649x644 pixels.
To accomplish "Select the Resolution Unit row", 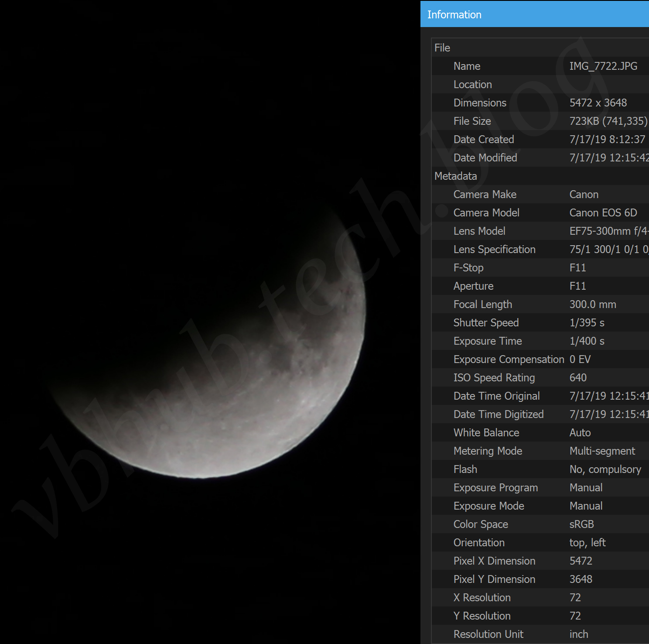I will pos(541,634).
